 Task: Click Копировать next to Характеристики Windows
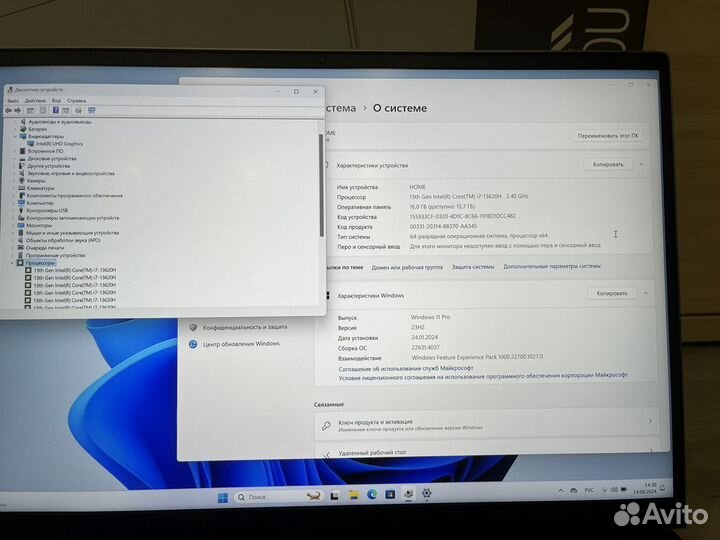[612, 293]
